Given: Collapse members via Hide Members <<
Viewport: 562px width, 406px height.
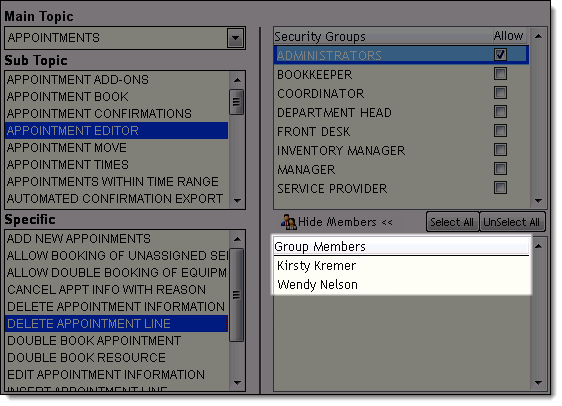Looking at the screenshot, I should (x=346, y=222).
